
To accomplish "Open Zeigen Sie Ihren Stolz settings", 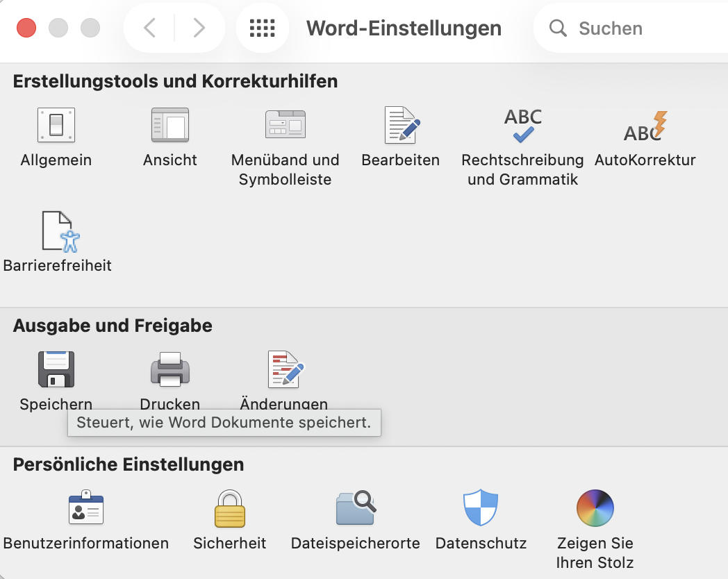I will (x=595, y=509).
